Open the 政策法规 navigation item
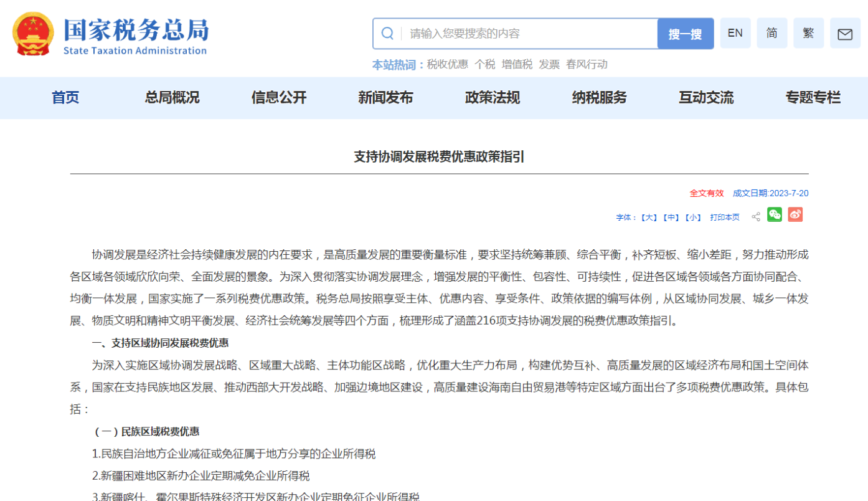 pos(493,98)
